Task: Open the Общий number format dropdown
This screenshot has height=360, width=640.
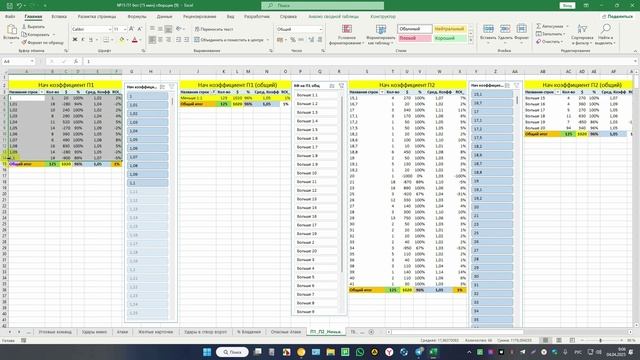Action: click(x=320, y=29)
